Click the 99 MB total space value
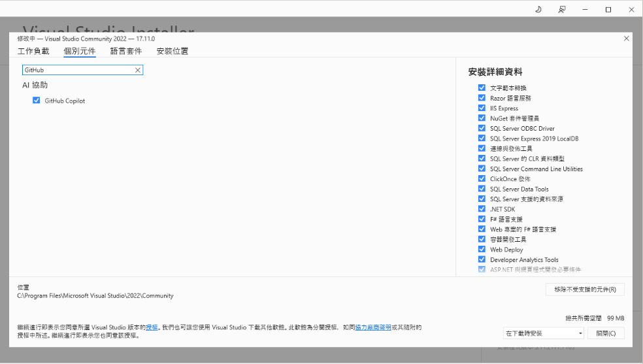643x364 pixels. click(616, 318)
